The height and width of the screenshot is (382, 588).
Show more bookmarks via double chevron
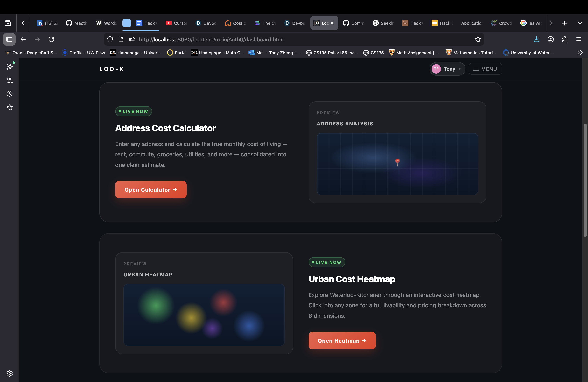[580, 53]
